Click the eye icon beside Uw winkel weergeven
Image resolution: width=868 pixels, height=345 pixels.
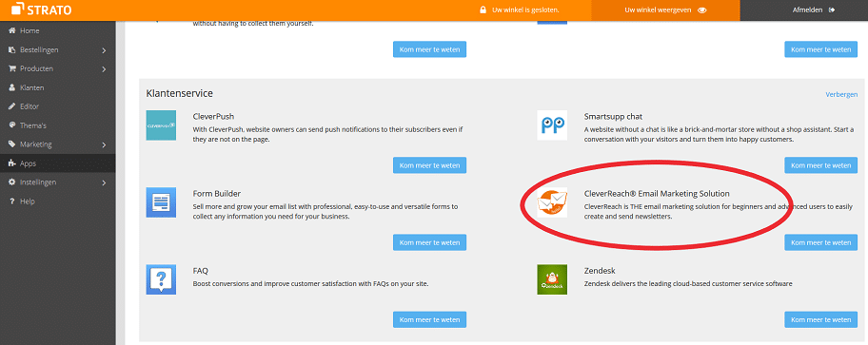[702, 10]
